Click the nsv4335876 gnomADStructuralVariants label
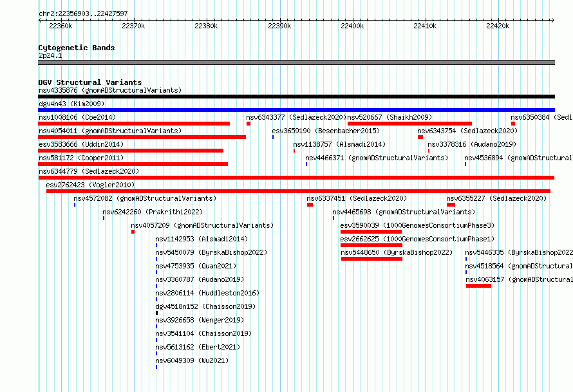The image size is (573, 392). [x=110, y=90]
